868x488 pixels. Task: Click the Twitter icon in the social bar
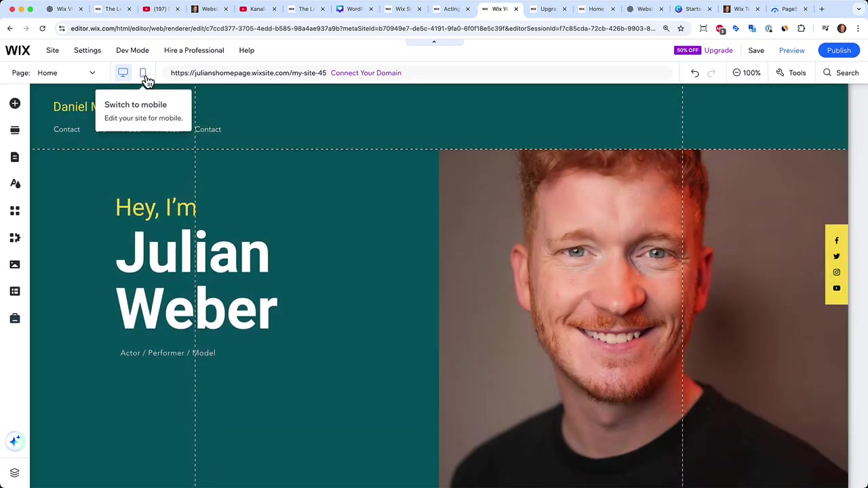(x=836, y=256)
